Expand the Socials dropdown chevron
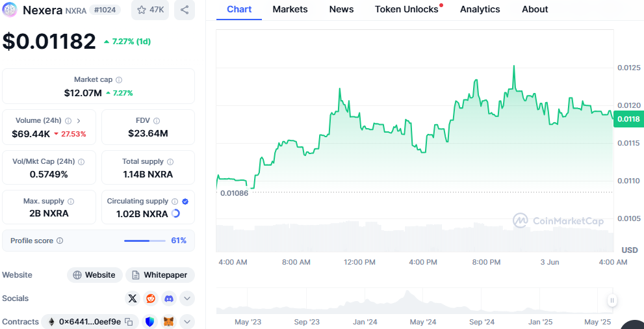Viewport: 644px width, 329px height. (187, 298)
